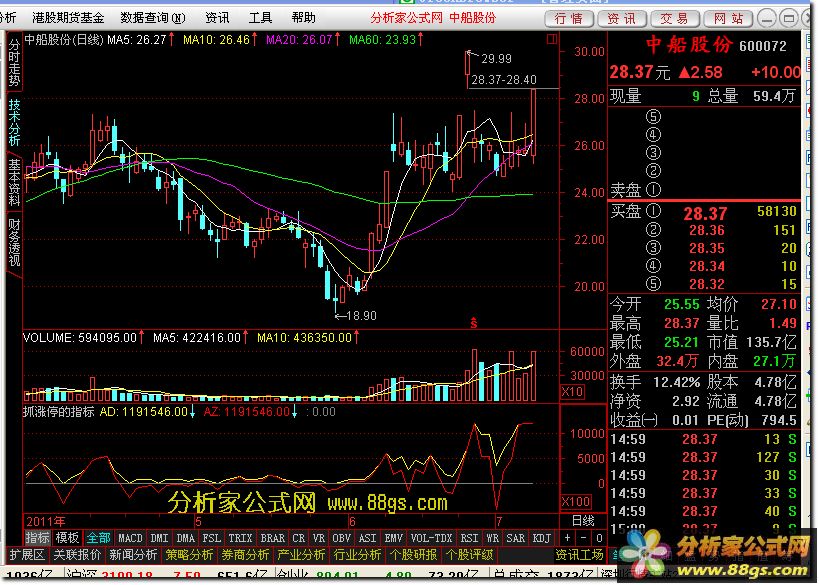Click the red $ marker below the candlesticks
Screen dimensions: 819x585
(473, 323)
